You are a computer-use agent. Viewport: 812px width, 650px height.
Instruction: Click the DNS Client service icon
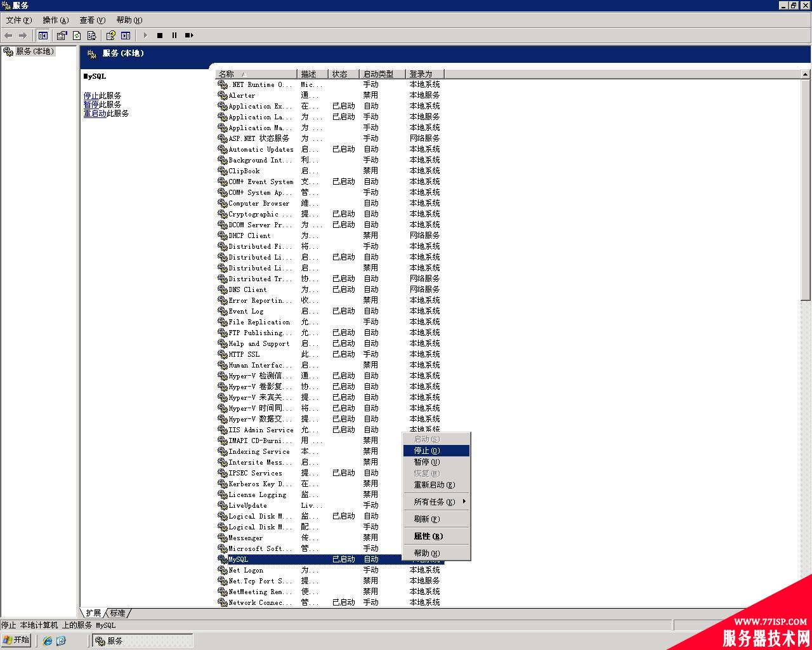223,289
